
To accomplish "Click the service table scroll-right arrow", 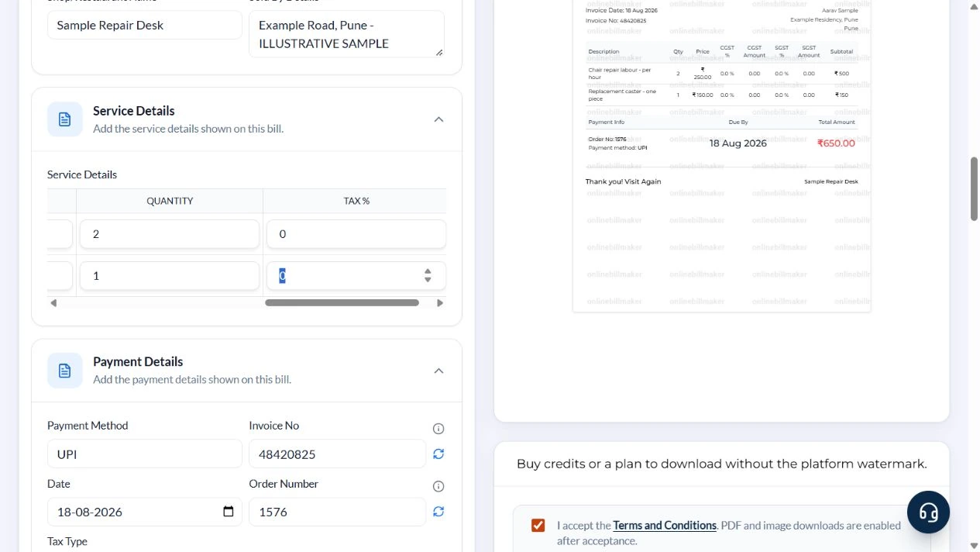I will coord(440,303).
